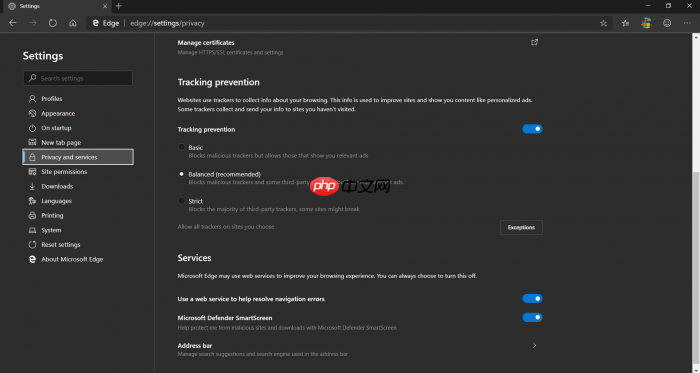Add this page to favorites star
This screenshot has width=700, height=373.
(x=604, y=23)
